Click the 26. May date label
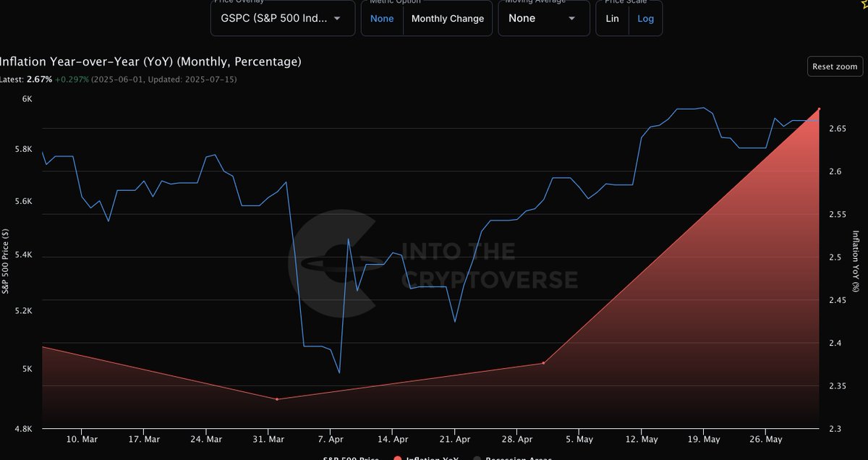Image resolution: width=868 pixels, height=460 pixels. [765, 439]
